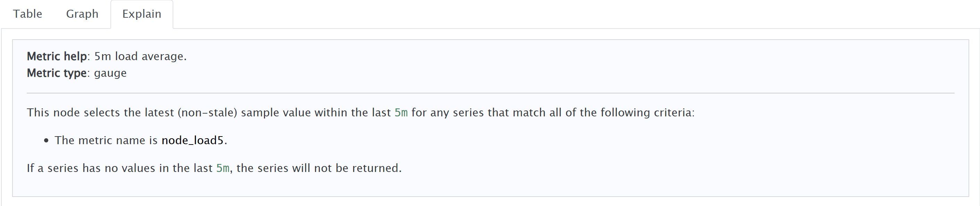This screenshot has width=980, height=206.
Task: Click the '(non-stale)' text
Action: click(x=207, y=113)
